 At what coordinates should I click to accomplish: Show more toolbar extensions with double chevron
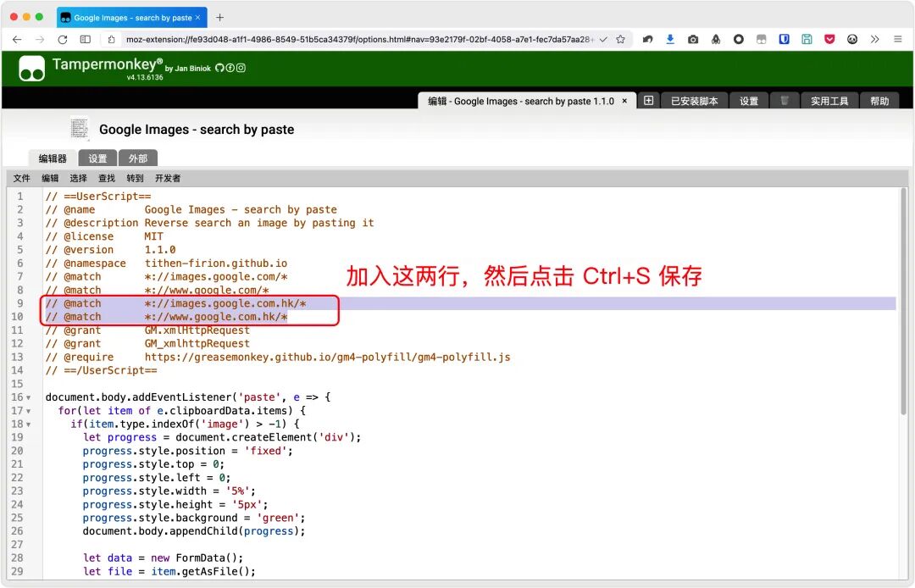pos(874,40)
